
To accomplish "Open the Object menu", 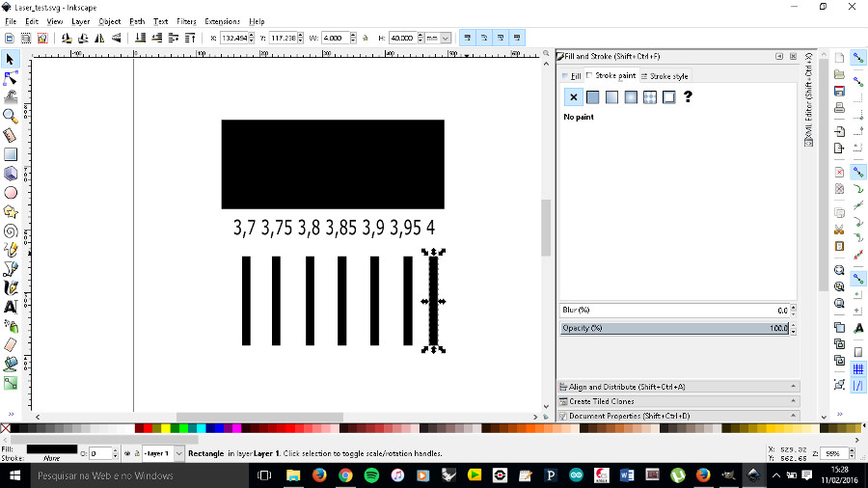I will click(110, 21).
